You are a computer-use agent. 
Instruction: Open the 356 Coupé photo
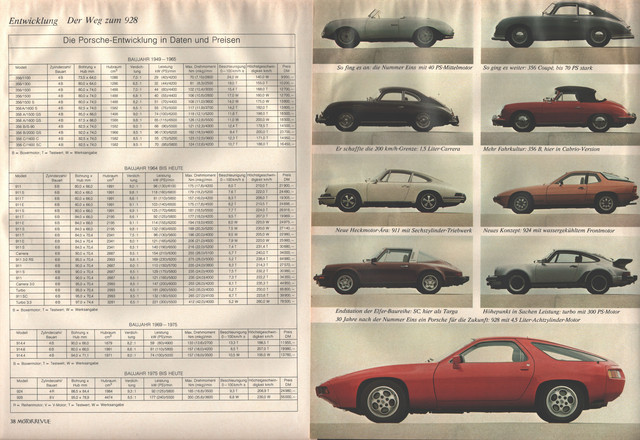pyautogui.click(x=560, y=32)
